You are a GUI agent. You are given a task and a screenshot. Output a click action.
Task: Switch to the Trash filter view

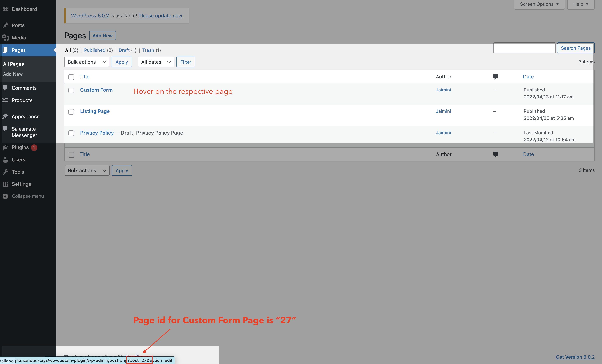point(148,50)
